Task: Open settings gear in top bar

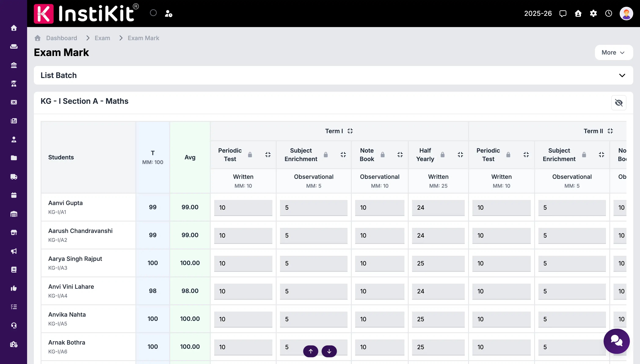Action: tap(593, 14)
